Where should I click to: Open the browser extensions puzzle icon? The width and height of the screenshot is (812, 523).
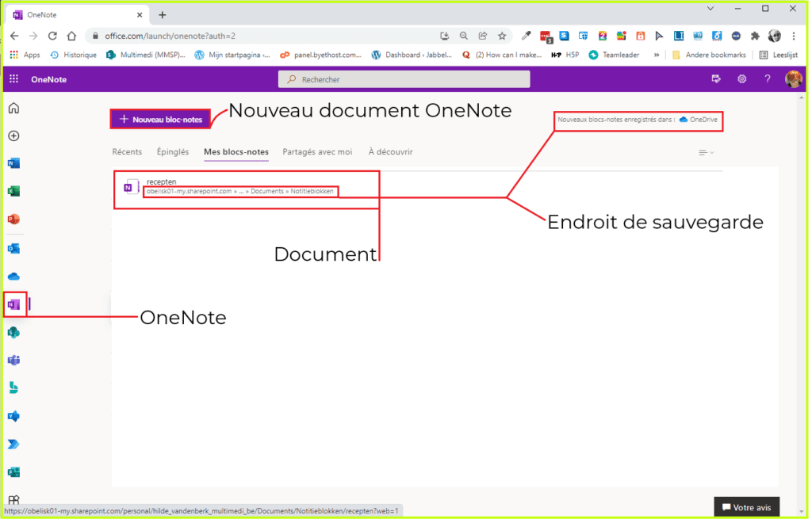[755, 36]
